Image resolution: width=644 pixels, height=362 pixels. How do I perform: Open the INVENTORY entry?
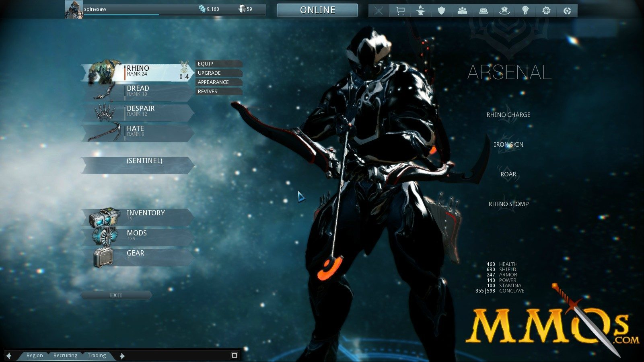tap(138, 217)
